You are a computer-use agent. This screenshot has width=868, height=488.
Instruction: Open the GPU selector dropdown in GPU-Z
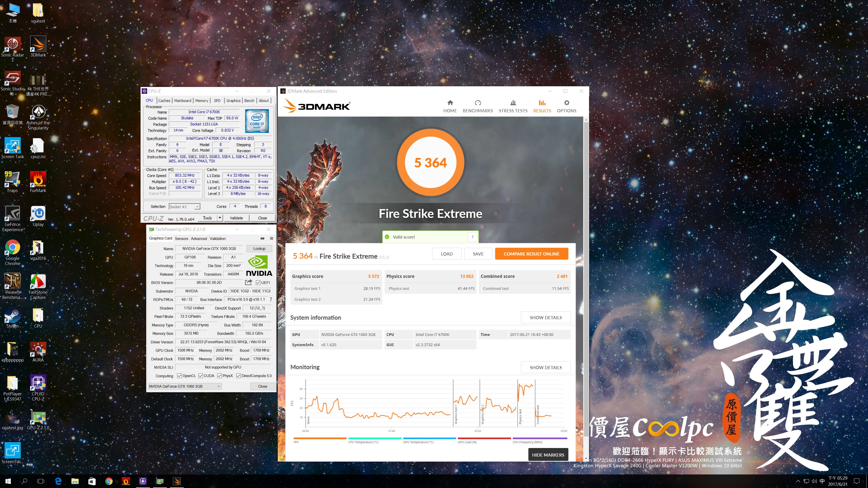tap(185, 386)
